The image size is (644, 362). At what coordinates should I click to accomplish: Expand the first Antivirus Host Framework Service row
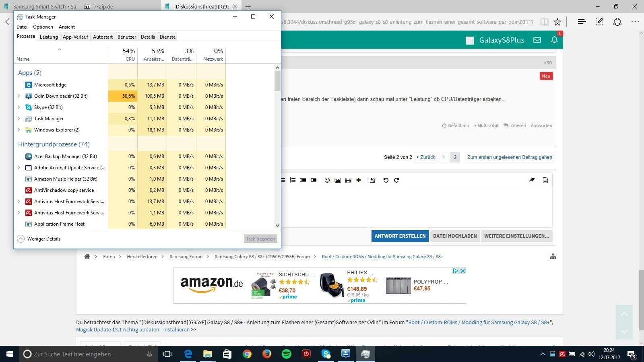pyautogui.click(x=19, y=202)
